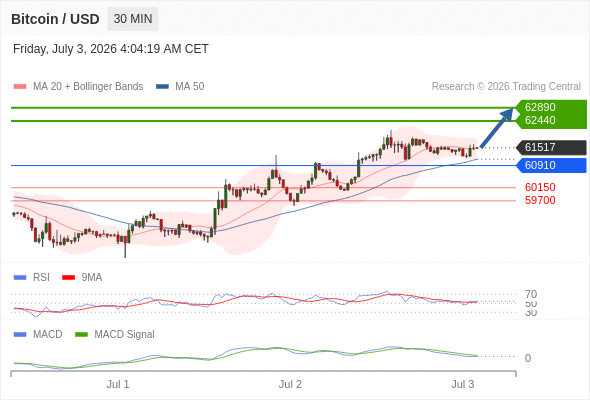
Task: Select the red 60150 support level
Action: click(x=540, y=187)
